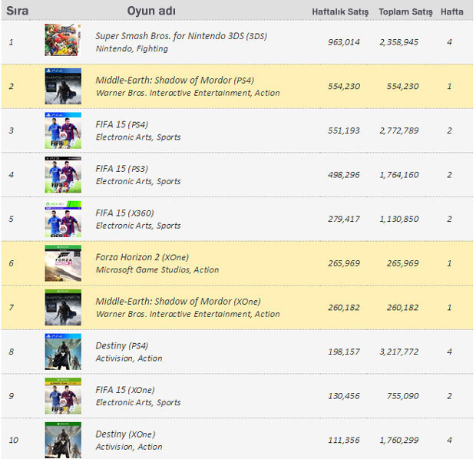Click the Sıra column header

[17, 11]
